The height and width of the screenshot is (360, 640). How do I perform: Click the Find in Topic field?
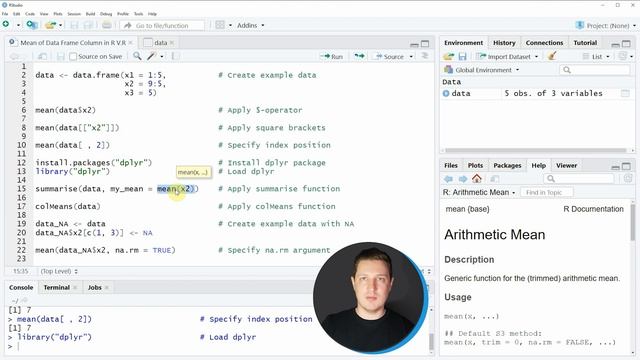click(547, 192)
